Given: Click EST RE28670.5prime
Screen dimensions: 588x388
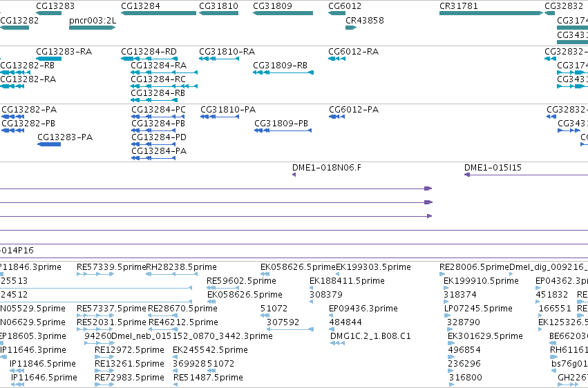Looking at the screenshot, I should 163,316.
